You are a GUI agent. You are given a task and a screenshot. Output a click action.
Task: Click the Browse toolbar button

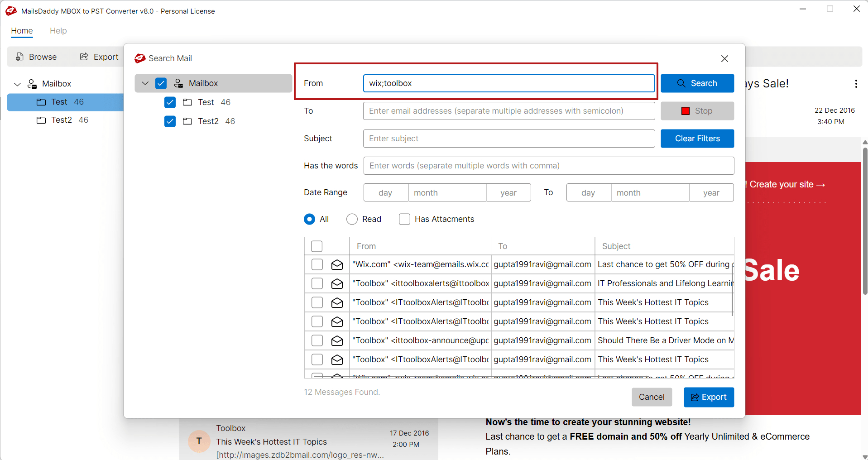[x=36, y=57]
